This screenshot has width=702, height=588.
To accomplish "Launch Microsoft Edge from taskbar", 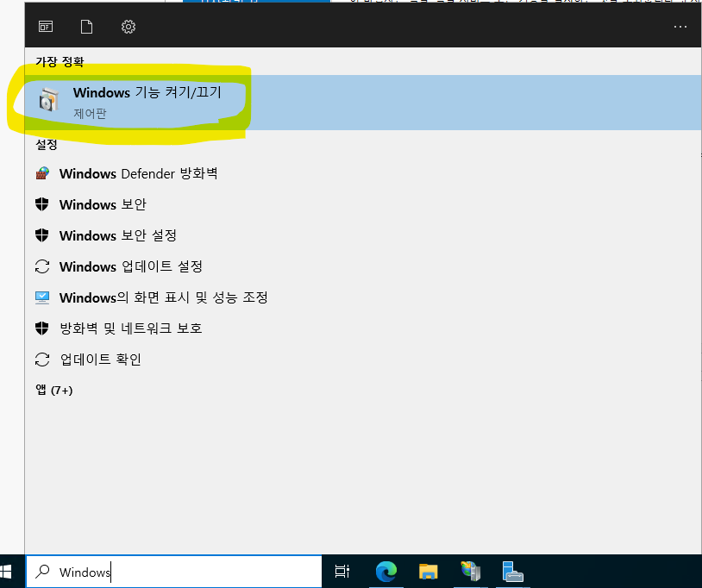I will 385,572.
